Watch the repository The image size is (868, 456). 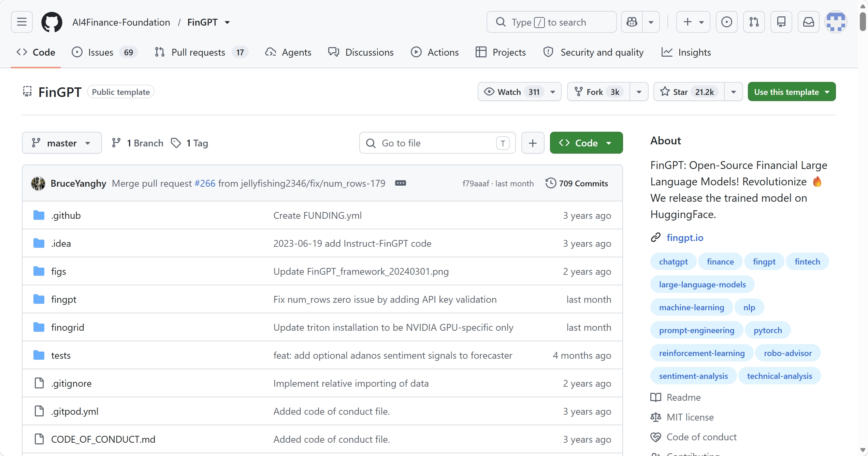tap(511, 92)
